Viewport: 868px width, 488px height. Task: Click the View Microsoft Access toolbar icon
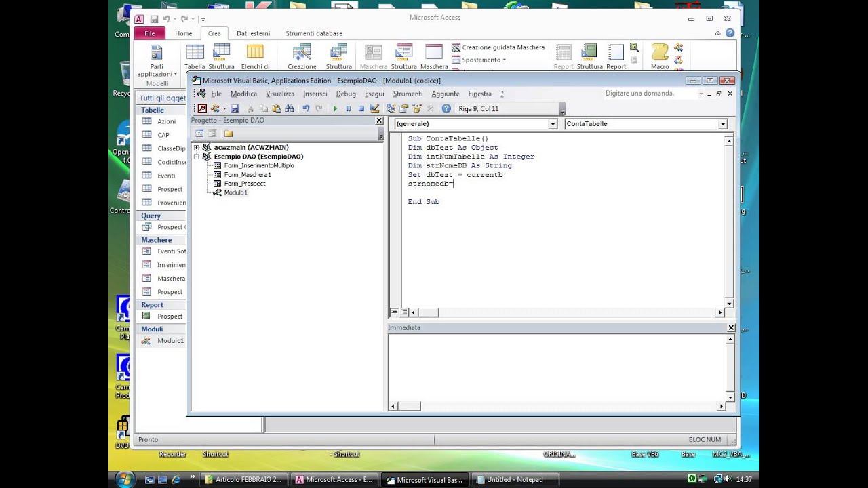(202, 108)
